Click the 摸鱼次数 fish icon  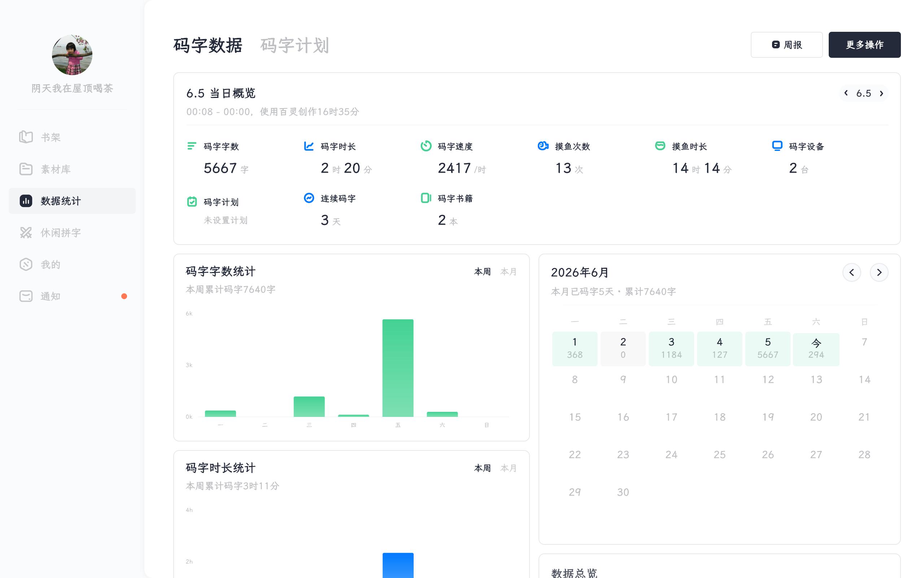[543, 146]
